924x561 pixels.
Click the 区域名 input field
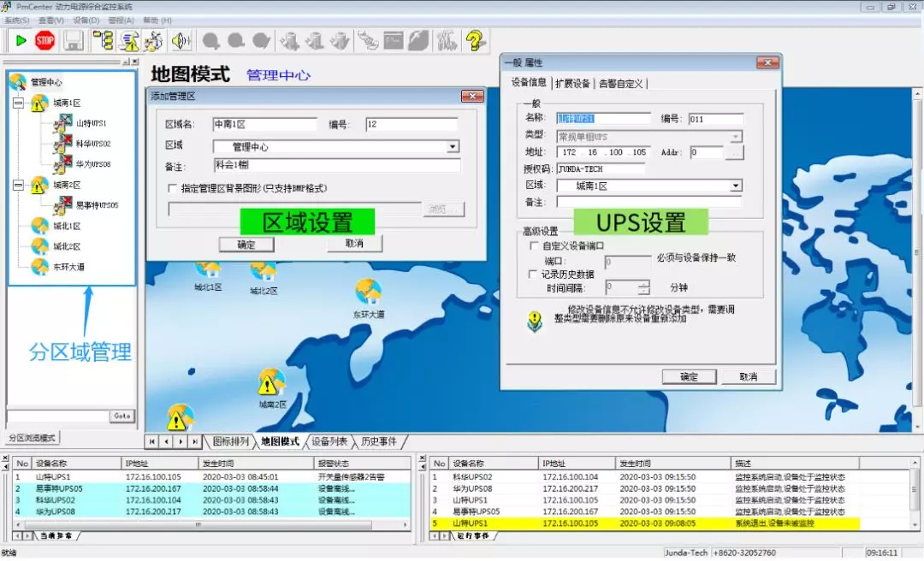(265, 125)
